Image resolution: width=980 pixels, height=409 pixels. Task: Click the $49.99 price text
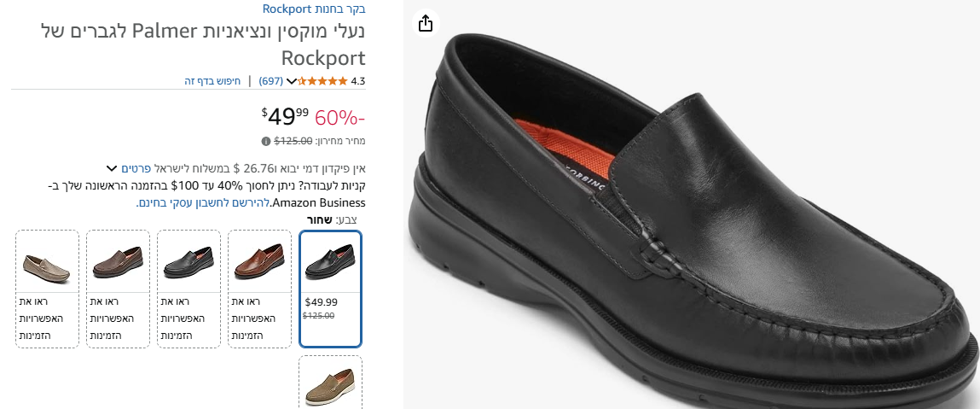click(286, 115)
